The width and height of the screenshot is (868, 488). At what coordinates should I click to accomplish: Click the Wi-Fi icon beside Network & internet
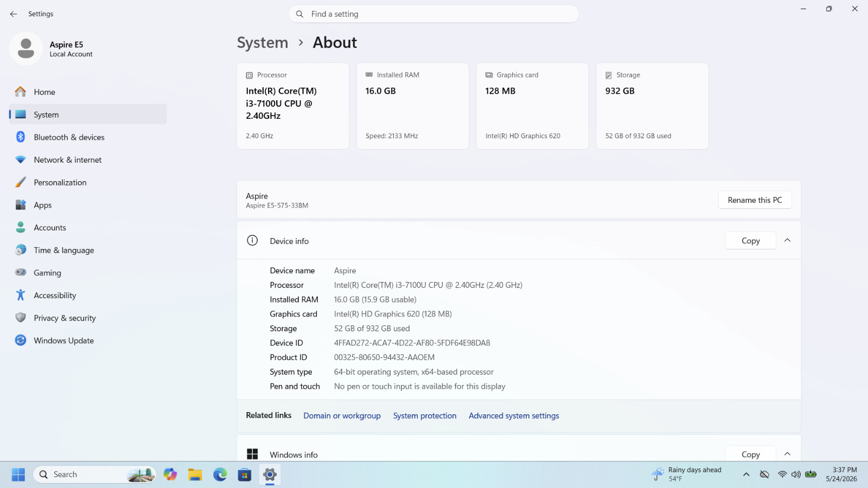pos(21,159)
